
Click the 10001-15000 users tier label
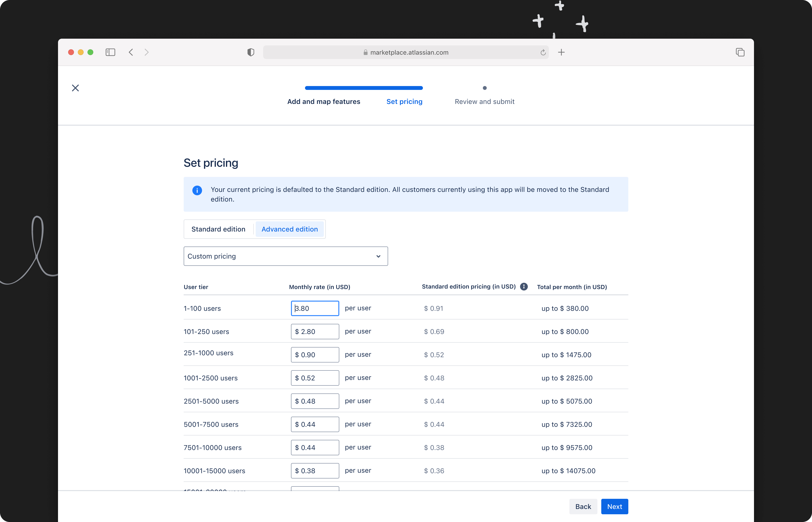[x=214, y=471]
